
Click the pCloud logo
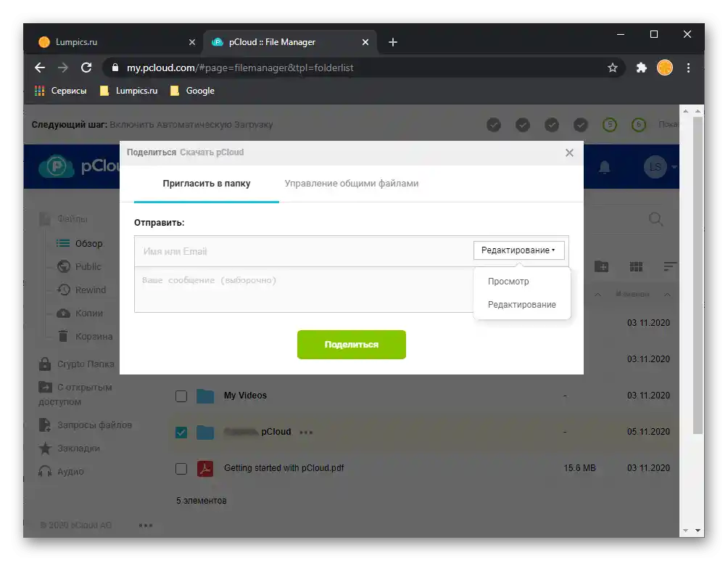(78, 166)
